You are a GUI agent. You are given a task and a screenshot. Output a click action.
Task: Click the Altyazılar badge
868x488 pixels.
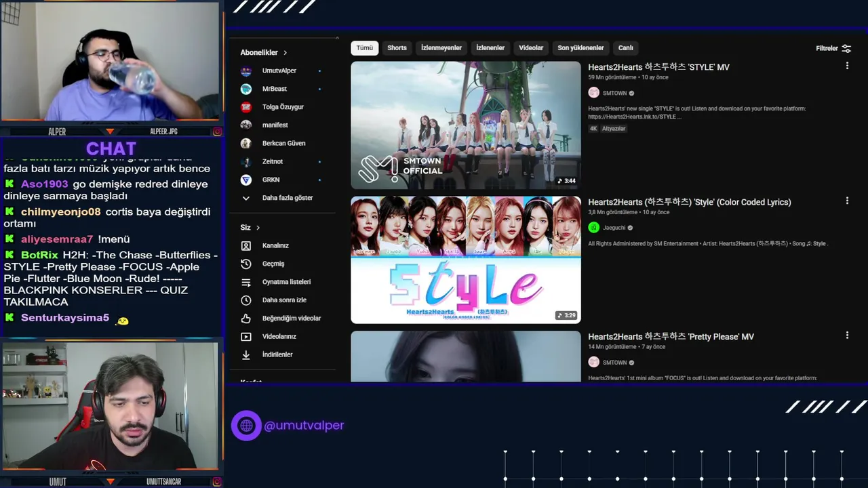[x=614, y=129]
